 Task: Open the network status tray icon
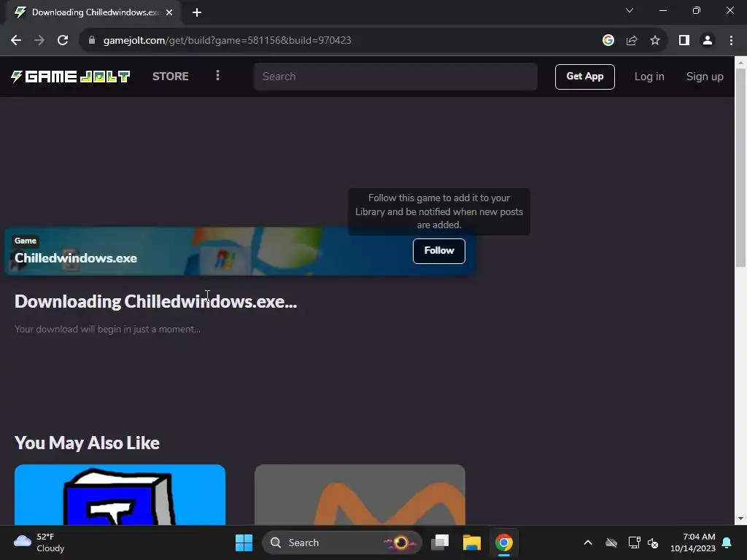[x=634, y=542]
